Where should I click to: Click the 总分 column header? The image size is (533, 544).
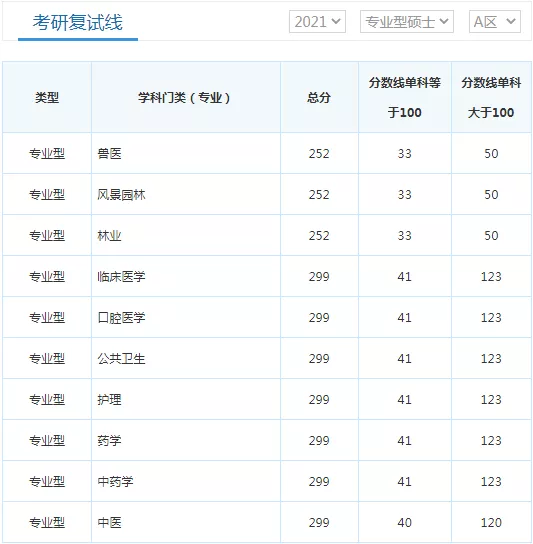click(319, 97)
